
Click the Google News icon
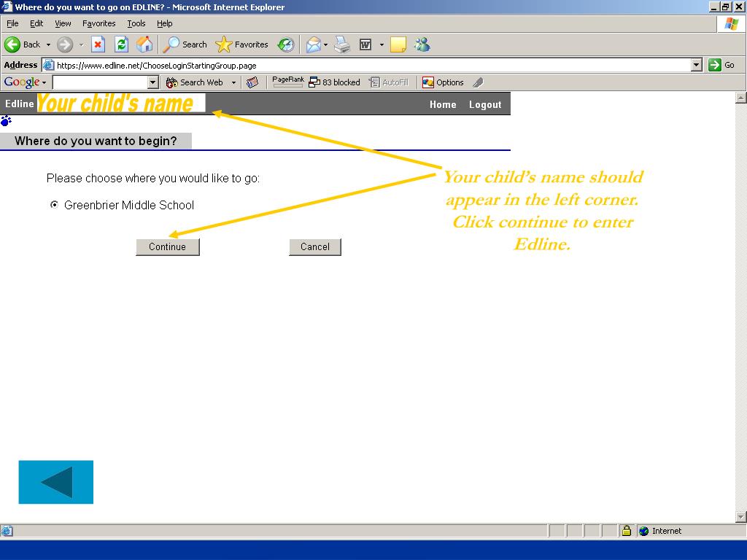[x=252, y=82]
